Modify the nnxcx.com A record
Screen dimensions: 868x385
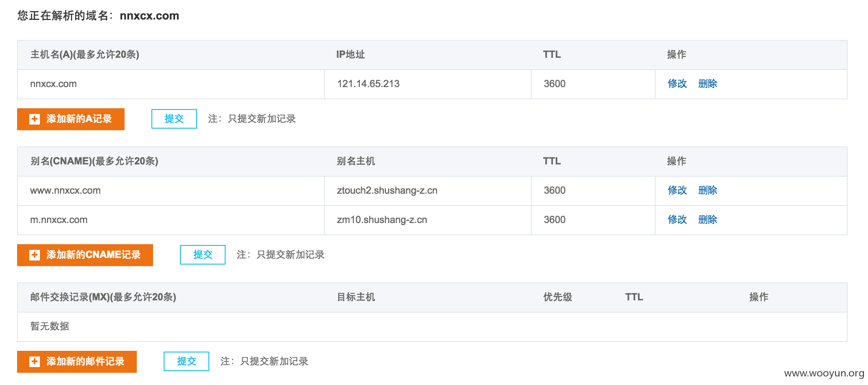677,84
